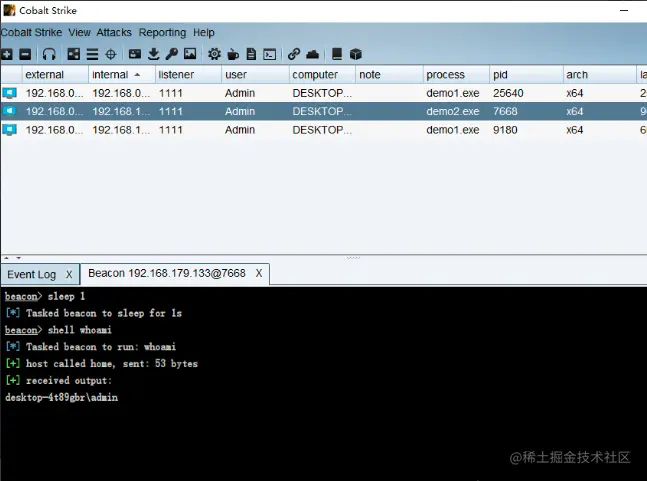Click 'Tasked beacon to run: whoami' line
This screenshot has width=647, height=481.
point(91,347)
